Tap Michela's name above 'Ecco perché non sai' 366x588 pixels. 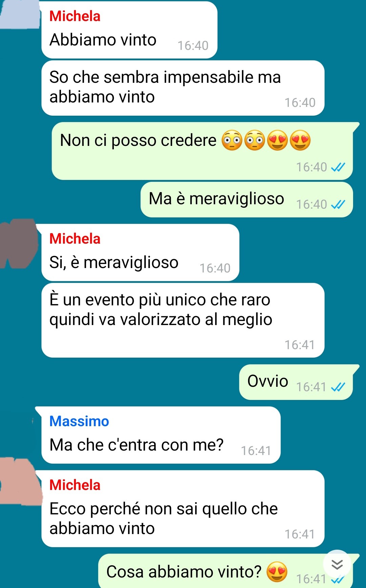[x=75, y=485]
